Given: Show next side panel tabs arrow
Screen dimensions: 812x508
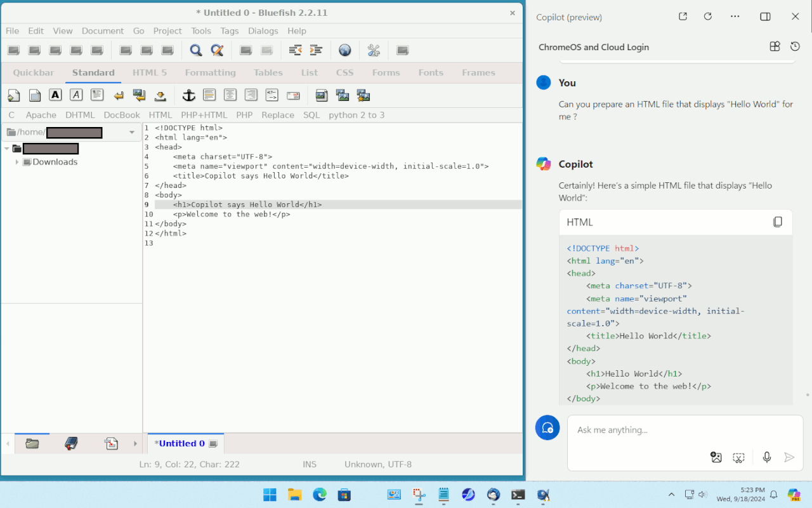Looking at the screenshot, I should 135,444.
